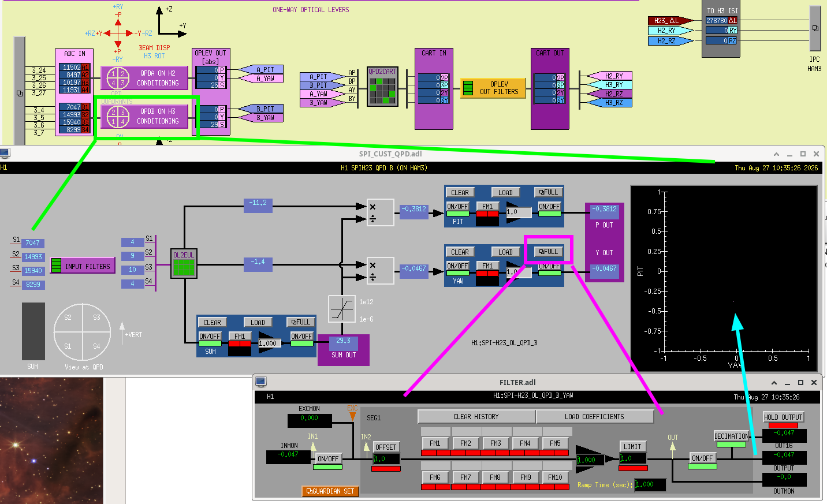Toggle the PIT input ON/OFF switch
The image size is (827, 504).
point(457,206)
